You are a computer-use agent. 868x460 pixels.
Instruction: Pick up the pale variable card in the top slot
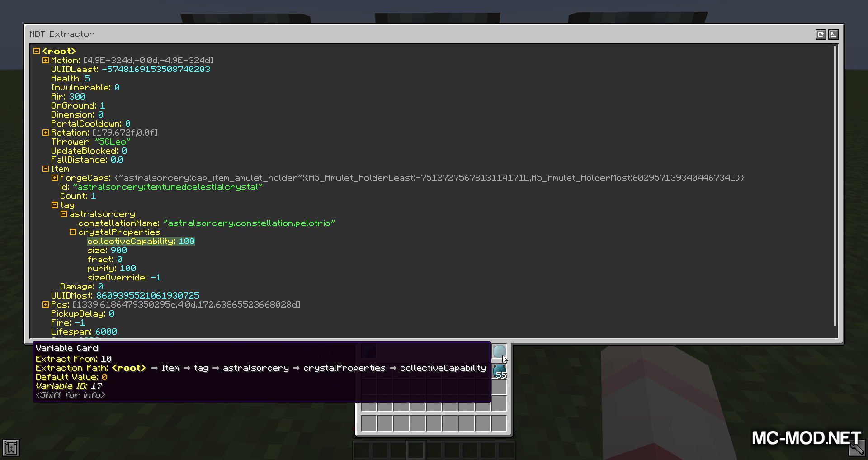click(x=499, y=351)
